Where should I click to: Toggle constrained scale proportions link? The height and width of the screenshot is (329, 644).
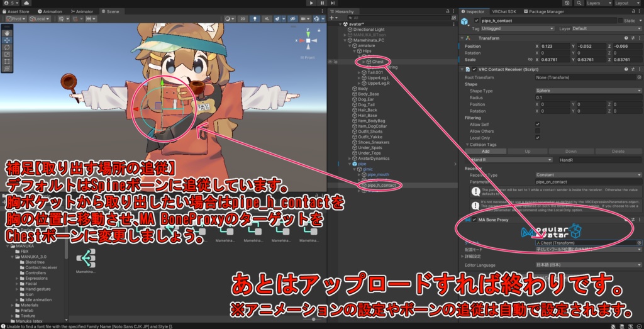pyautogui.click(x=530, y=60)
